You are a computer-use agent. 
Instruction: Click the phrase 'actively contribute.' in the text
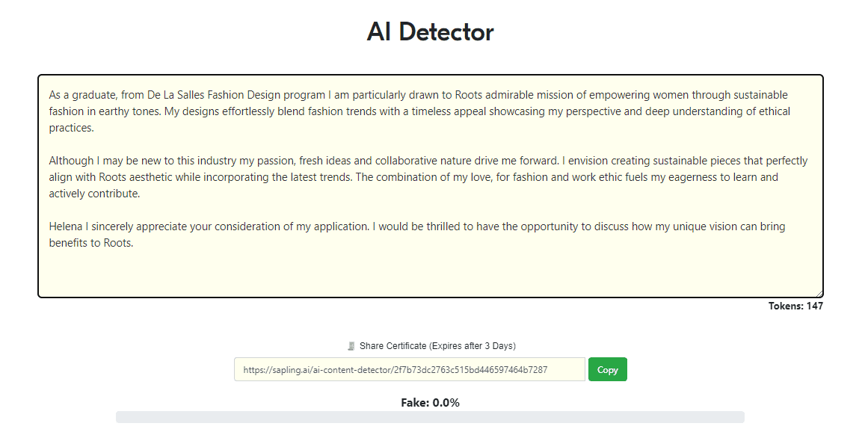coord(94,194)
